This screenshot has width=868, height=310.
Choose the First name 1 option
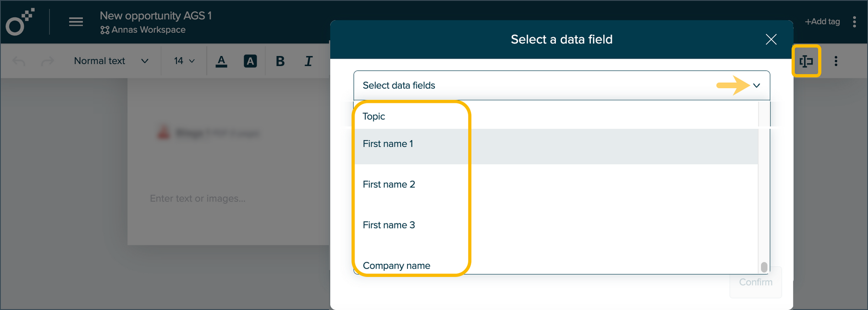pos(556,146)
